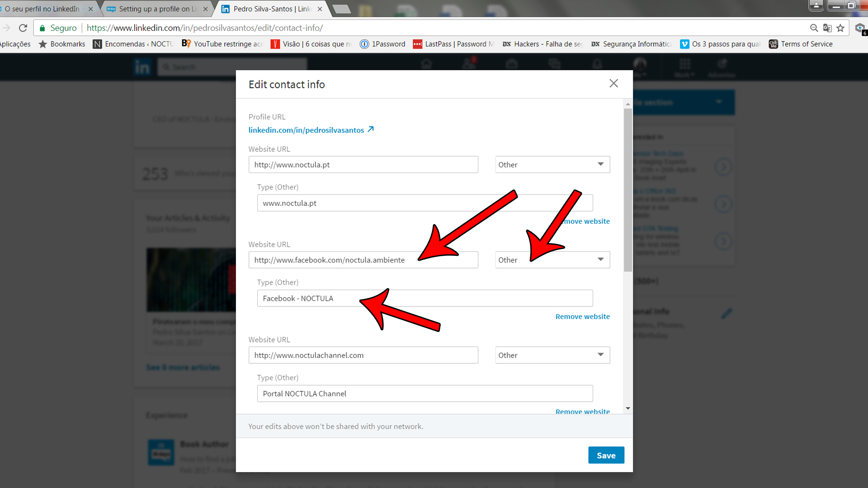Viewport: 868px width, 488px height.
Task: Click the zoom magnifier icon in address bar
Action: (814, 28)
